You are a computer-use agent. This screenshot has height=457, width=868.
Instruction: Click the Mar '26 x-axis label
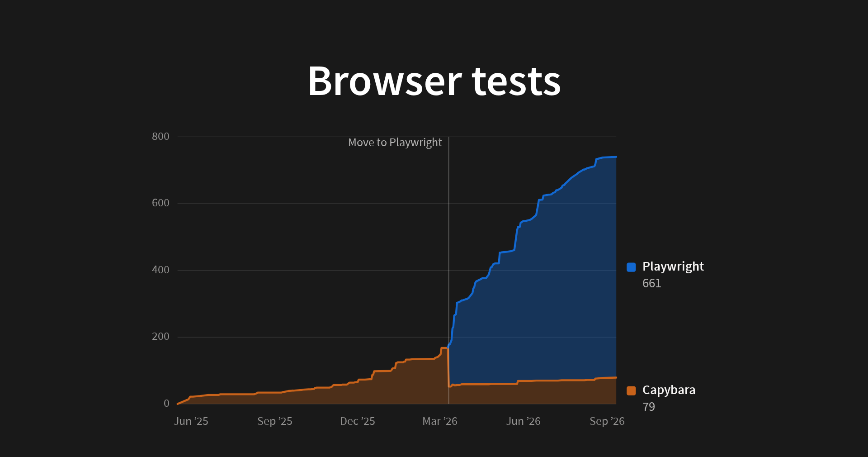pos(439,421)
